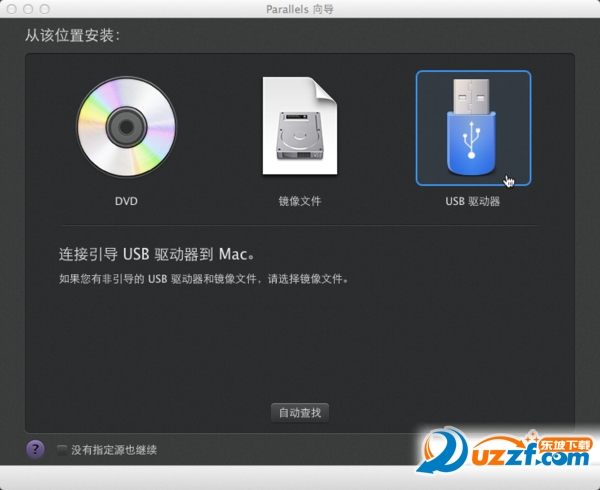Select the blue USB drive icon
The height and width of the screenshot is (490, 600).
[x=472, y=127]
